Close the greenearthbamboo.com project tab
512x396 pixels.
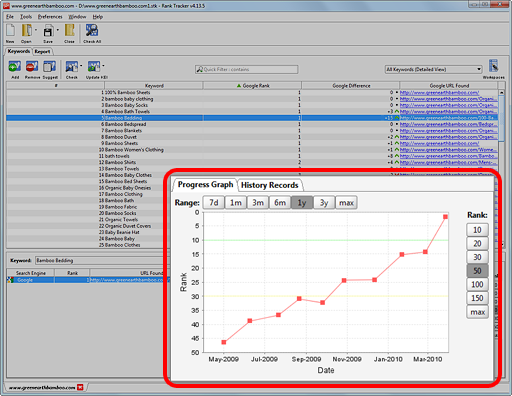[x=80, y=387]
